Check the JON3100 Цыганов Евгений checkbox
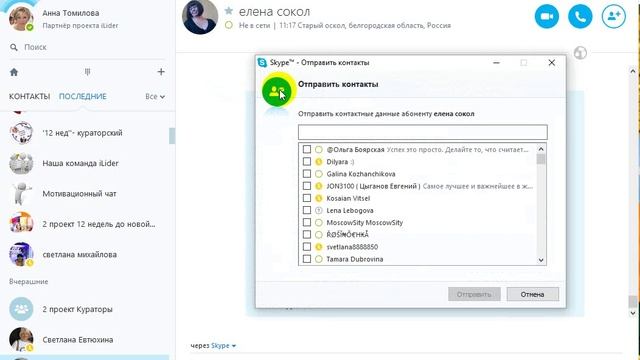Screen dimensions: 640x360 (x=307, y=186)
